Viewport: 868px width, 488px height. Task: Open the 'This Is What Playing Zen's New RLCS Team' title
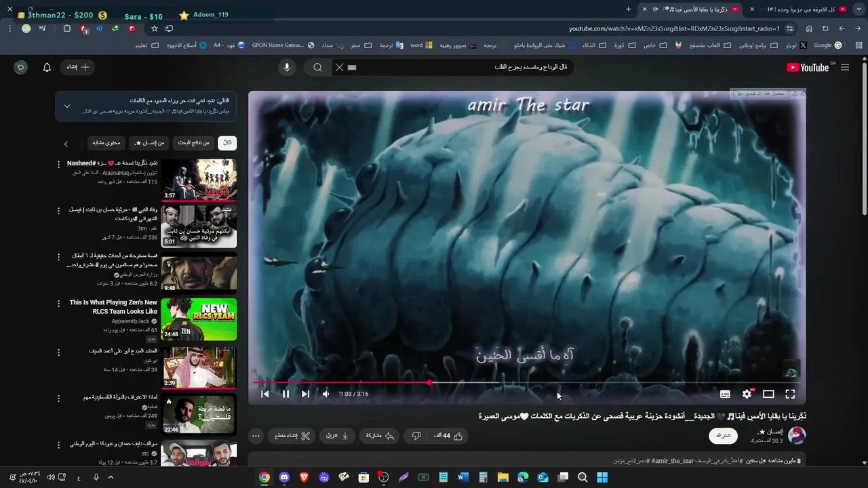point(113,307)
